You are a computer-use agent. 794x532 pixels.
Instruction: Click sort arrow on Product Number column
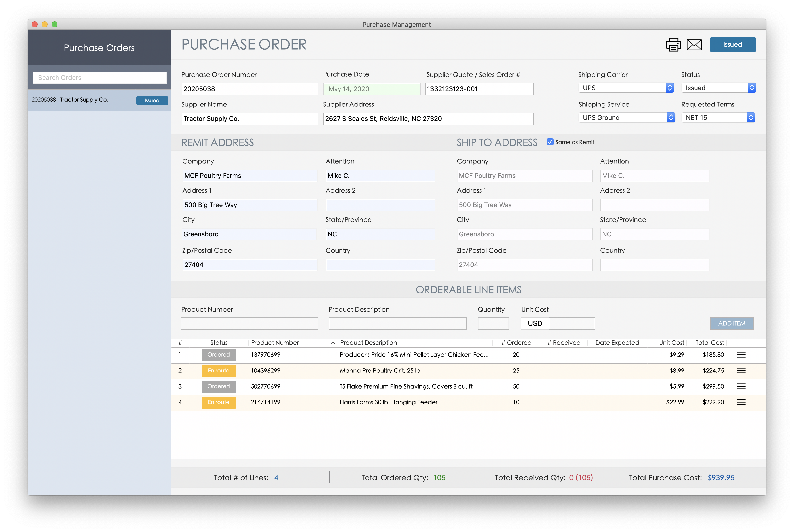click(333, 343)
